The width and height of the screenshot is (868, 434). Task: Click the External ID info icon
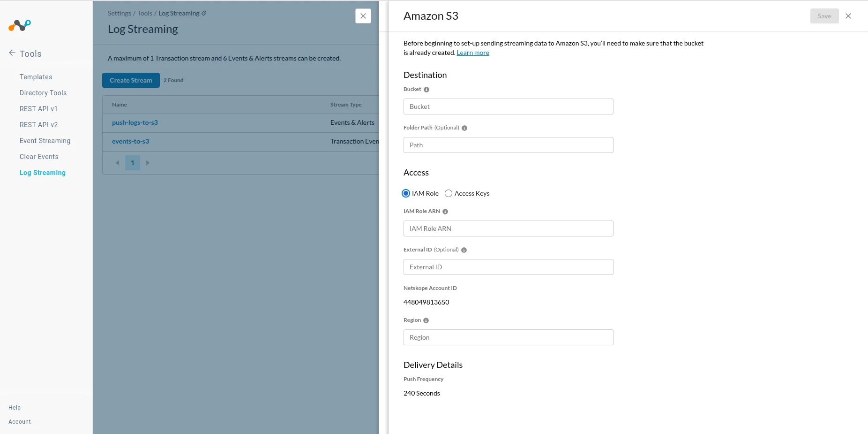coord(464,250)
